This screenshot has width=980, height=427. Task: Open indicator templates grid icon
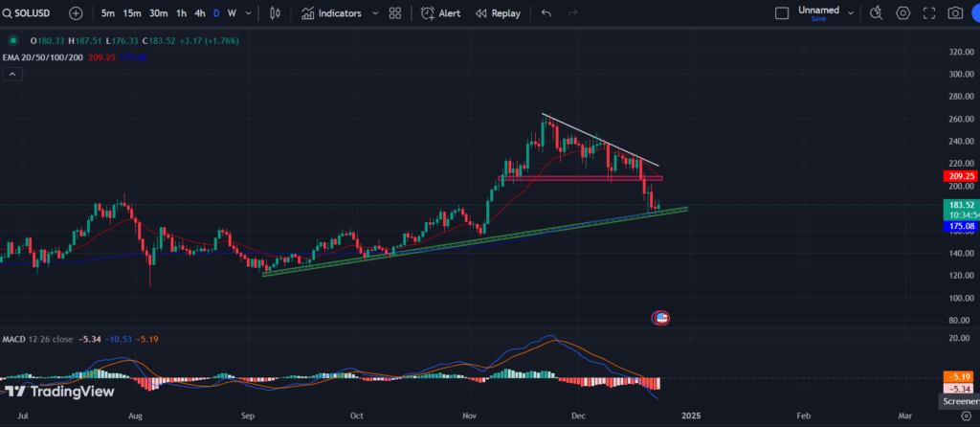tap(395, 13)
